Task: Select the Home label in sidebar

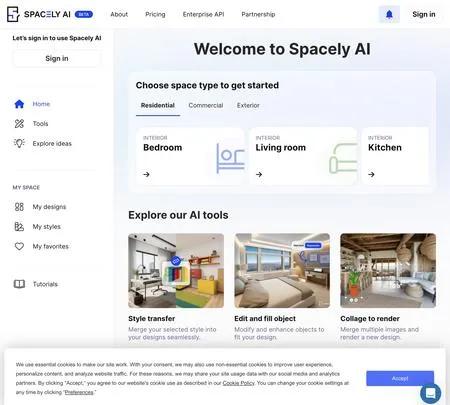Action: tap(41, 104)
